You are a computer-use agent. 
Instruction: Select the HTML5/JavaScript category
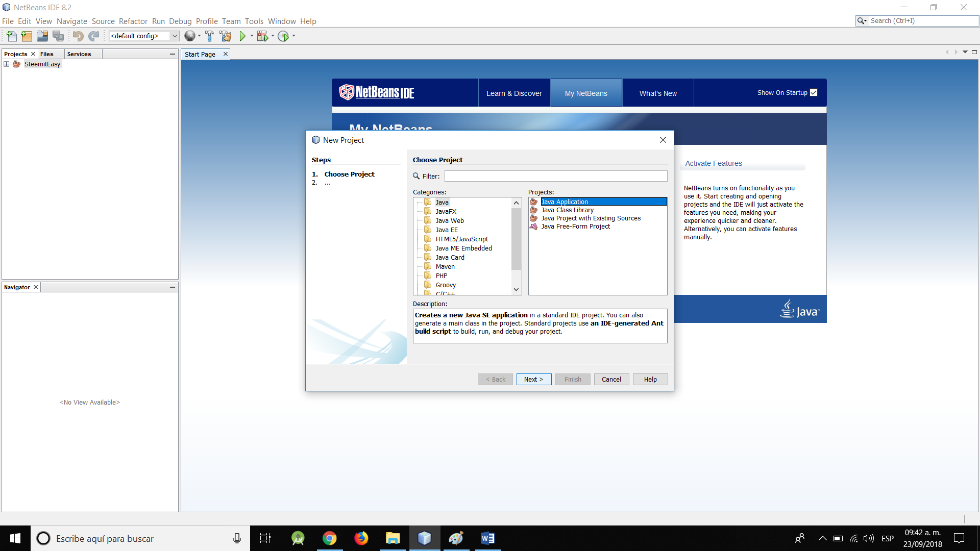462,239
